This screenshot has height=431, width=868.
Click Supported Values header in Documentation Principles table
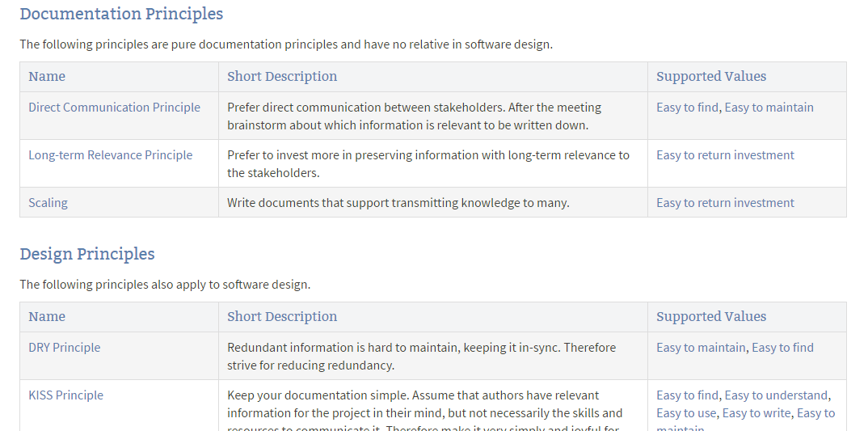(711, 77)
